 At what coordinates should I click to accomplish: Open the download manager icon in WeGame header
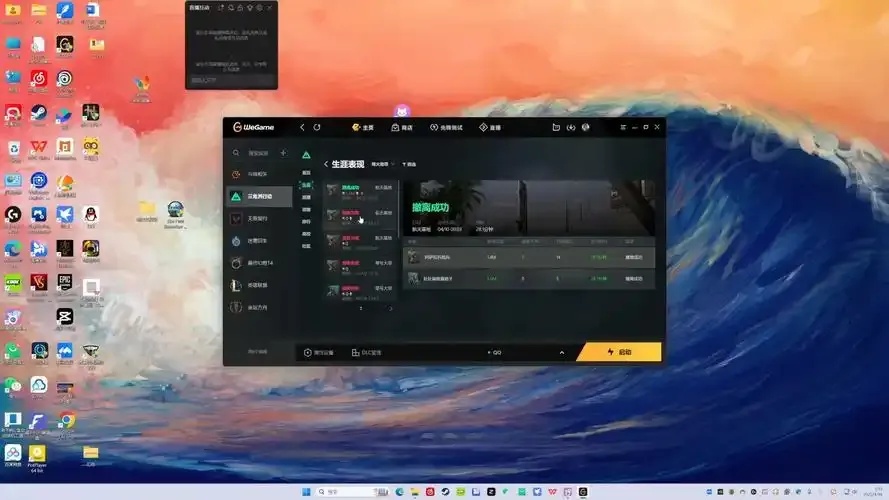[x=571, y=128]
